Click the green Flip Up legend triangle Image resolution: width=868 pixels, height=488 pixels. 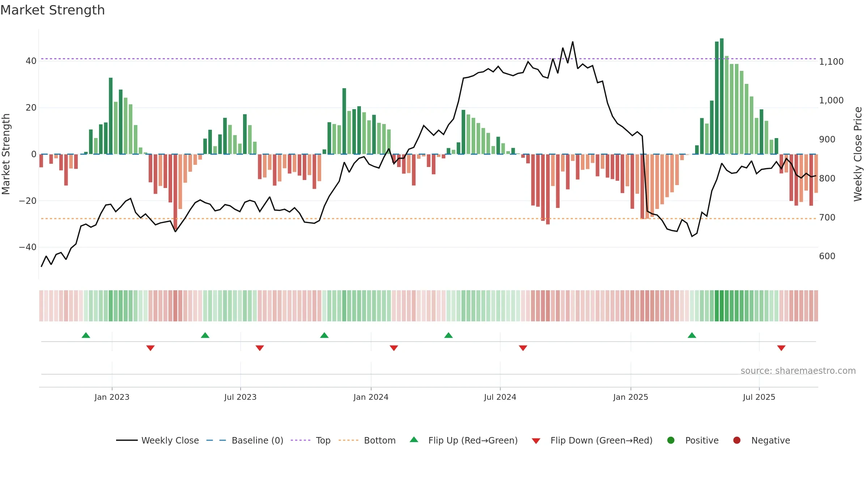pos(414,440)
